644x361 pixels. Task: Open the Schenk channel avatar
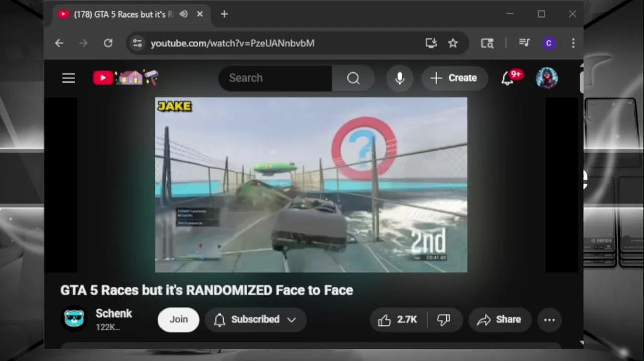click(x=74, y=319)
